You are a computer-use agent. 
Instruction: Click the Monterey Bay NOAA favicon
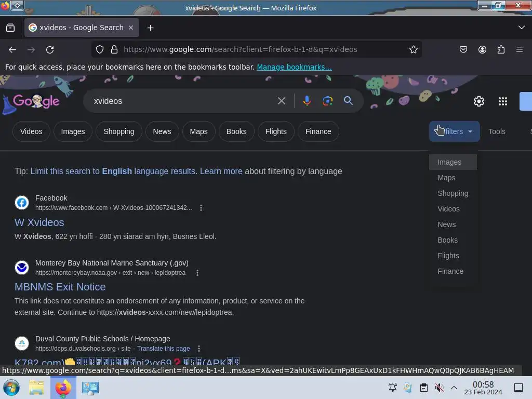pyautogui.click(x=22, y=268)
